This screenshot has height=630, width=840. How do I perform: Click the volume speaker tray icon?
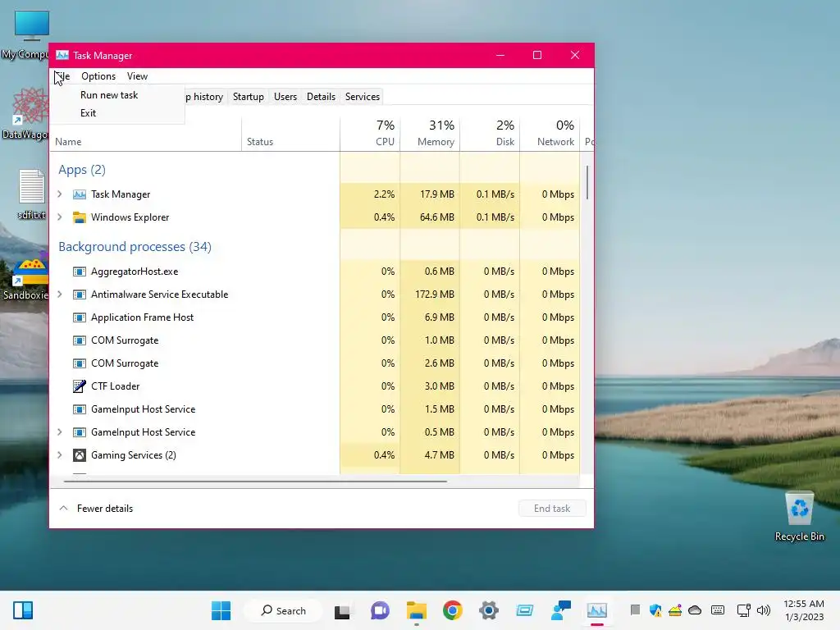tap(764, 610)
